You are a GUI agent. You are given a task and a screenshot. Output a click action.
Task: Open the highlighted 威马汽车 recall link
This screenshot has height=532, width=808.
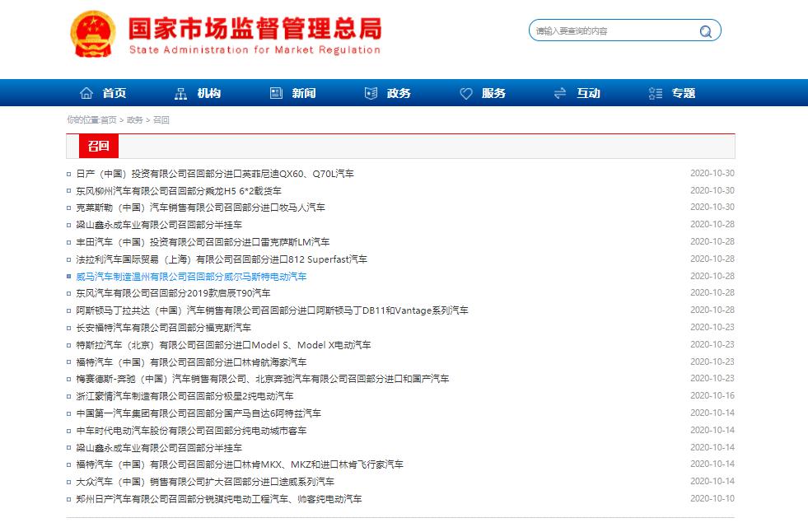click(x=191, y=277)
